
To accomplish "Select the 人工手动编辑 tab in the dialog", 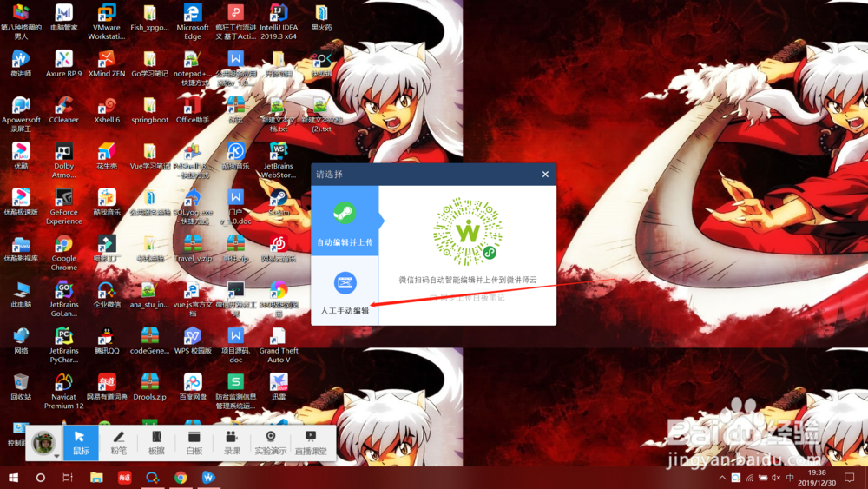I will click(x=345, y=291).
